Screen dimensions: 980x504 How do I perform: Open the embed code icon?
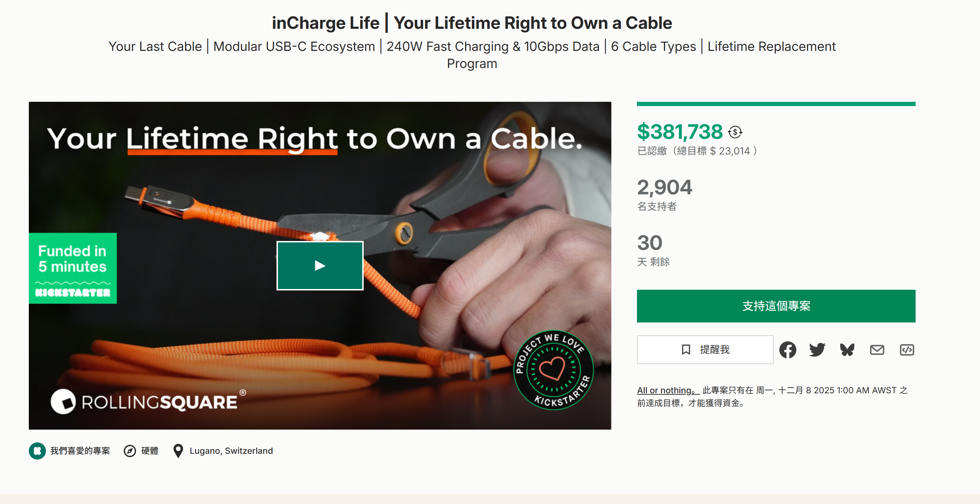(907, 350)
